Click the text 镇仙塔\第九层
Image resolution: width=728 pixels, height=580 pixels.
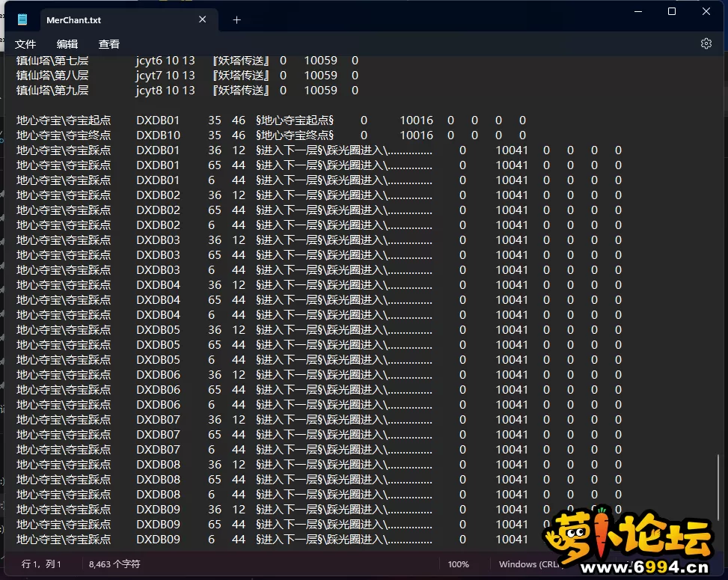[x=52, y=90]
